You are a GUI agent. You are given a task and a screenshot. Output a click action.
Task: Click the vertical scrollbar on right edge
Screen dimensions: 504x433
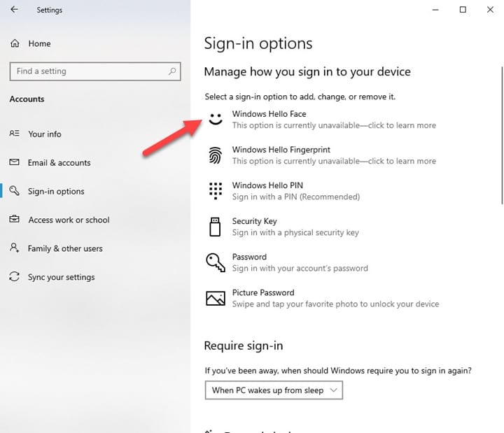click(502, 135)
